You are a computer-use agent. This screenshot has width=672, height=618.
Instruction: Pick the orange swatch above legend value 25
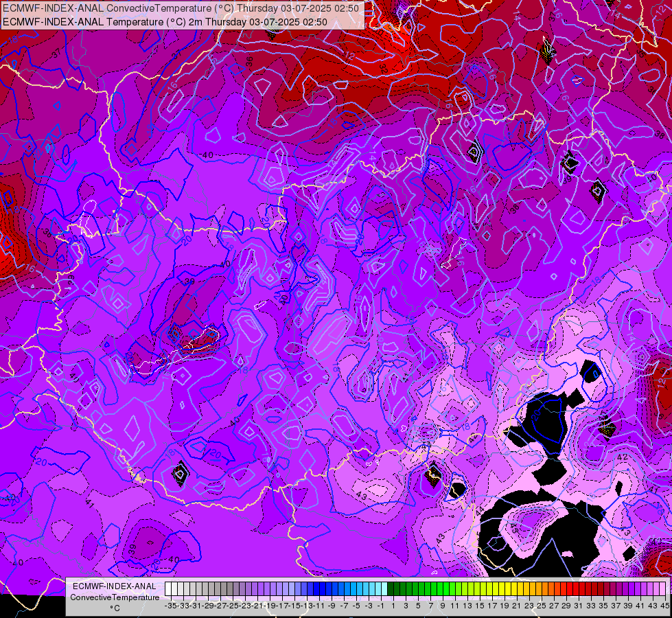(x=539, y=589)
